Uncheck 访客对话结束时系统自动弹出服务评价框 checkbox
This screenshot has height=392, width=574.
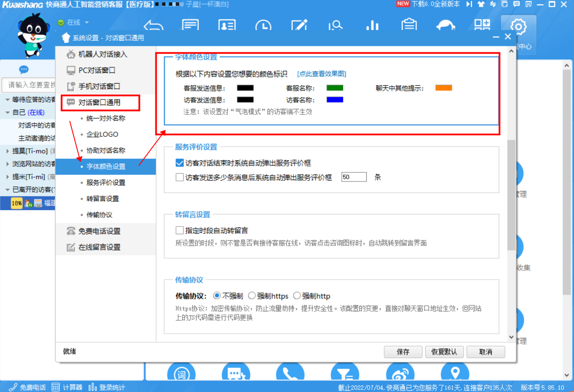point(180,163)
